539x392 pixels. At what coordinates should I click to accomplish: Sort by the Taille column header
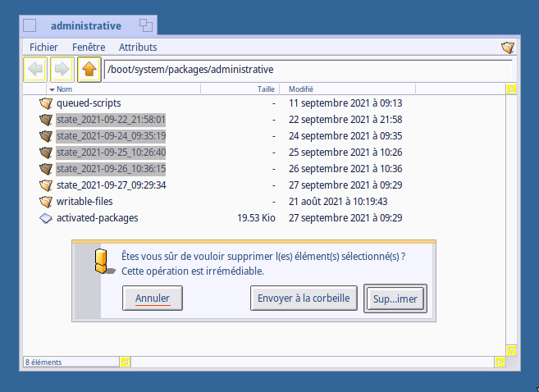tap(240, 89)
